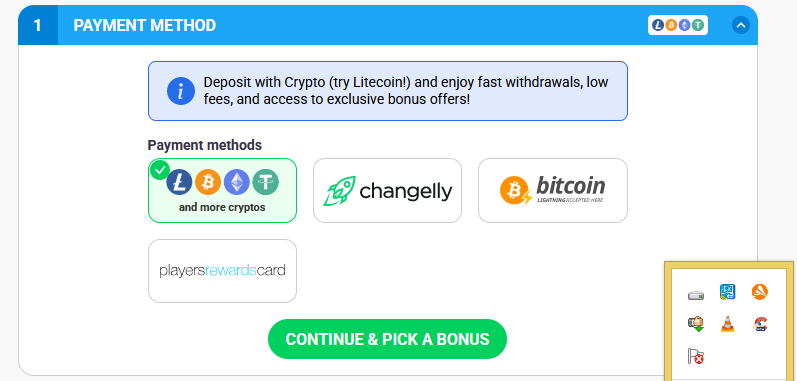Click the Action Center flag tray icon
The height and width of the screenshot is (381, 797).
pyautogui.click(x=695, y=356)
